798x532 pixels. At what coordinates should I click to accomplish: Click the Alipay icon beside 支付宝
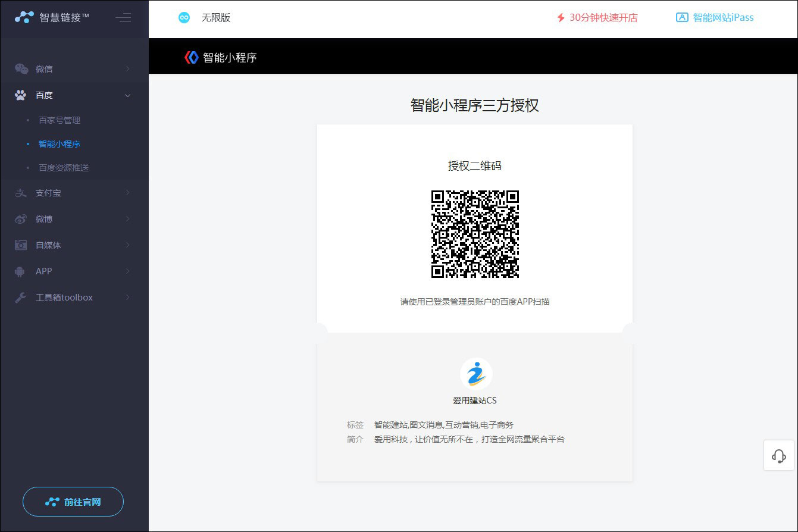click(21, 193)
